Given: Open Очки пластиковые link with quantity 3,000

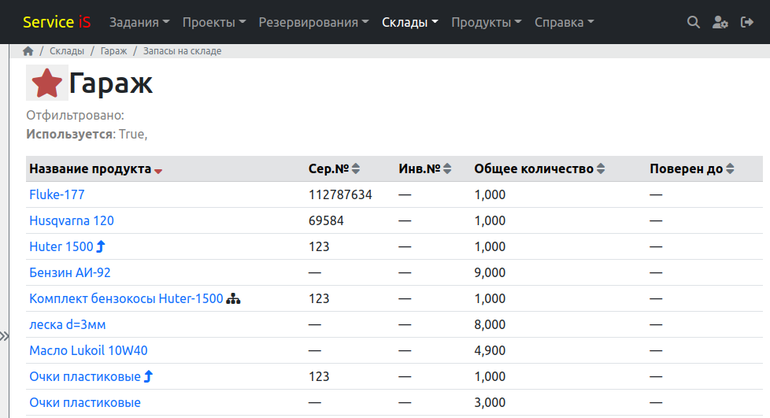Looking at the screenshot, I should 85,403.
